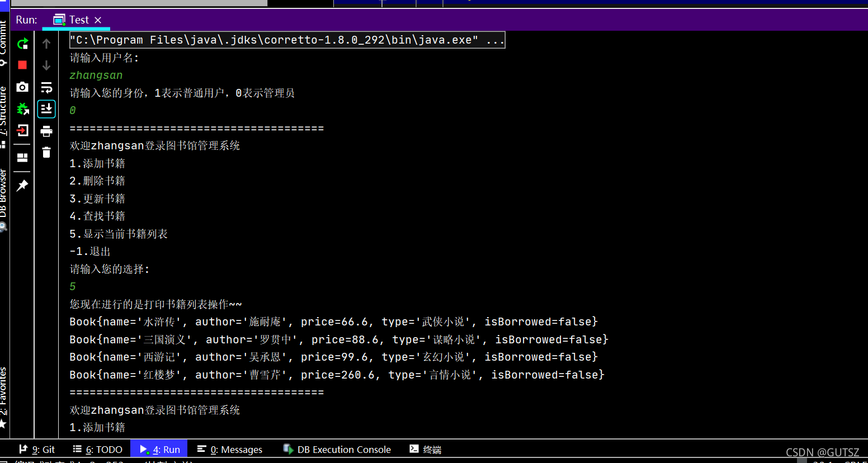Image resolution: width=868 pixels, height=463 pixels.
Task: Open the Git tool window
Action: 37,450
